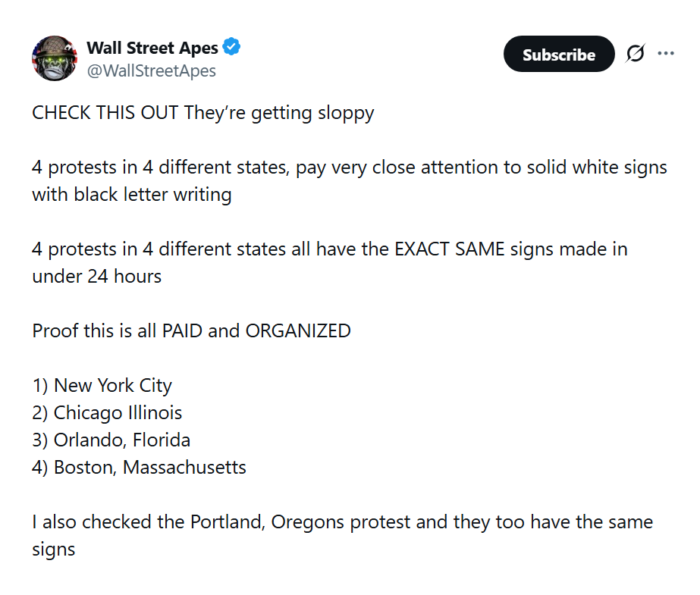
Task: Click the "under 24 hours" text
Action: click(96, 276)
